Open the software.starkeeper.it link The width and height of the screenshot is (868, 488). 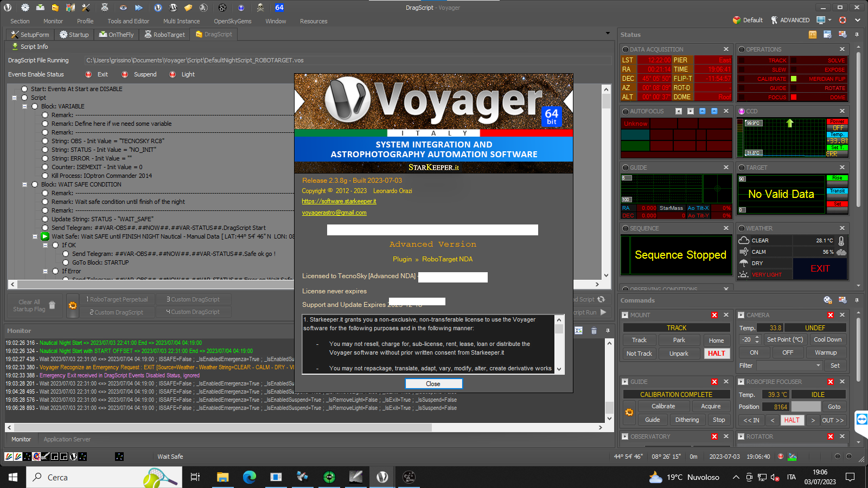tap(339, 201)
